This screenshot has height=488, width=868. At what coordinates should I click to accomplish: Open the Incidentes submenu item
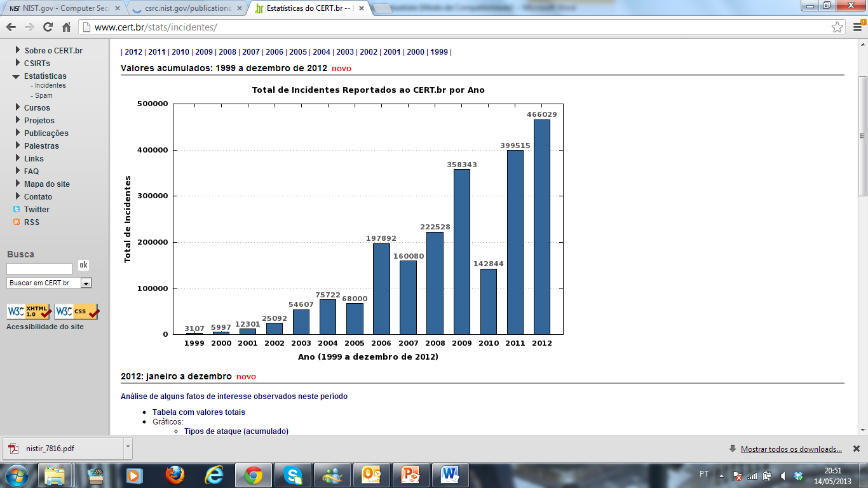click(x=50, y=85)
